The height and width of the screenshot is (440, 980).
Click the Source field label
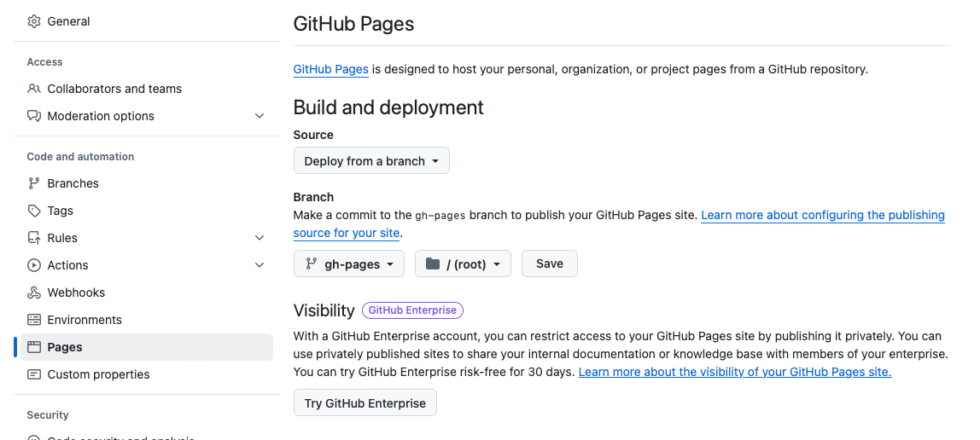pos(313,135)
